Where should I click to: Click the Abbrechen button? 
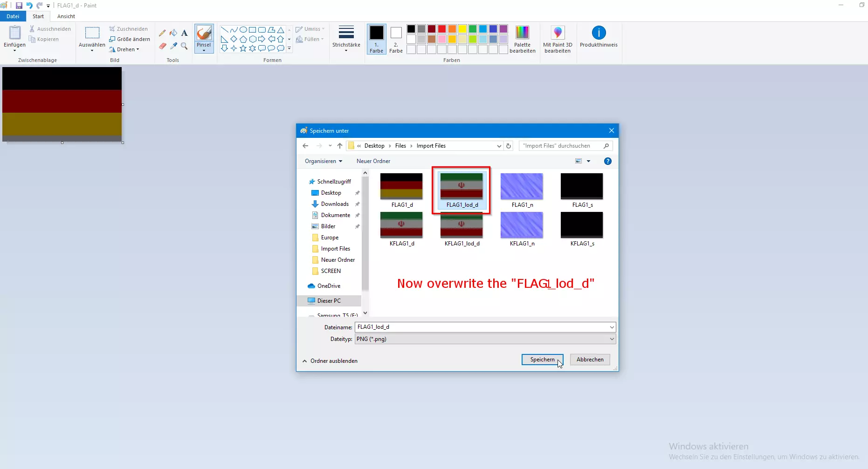tap(590, 360)
